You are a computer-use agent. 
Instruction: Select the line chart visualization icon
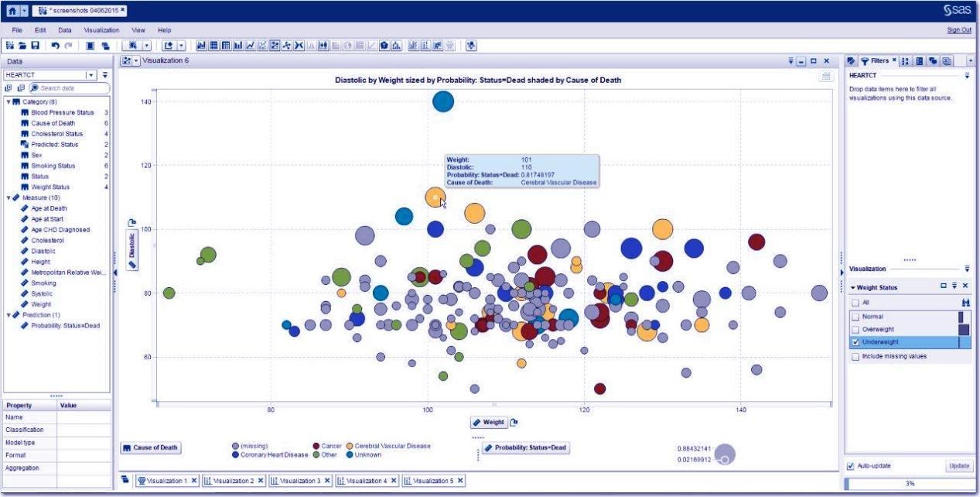tap(251, 46)
